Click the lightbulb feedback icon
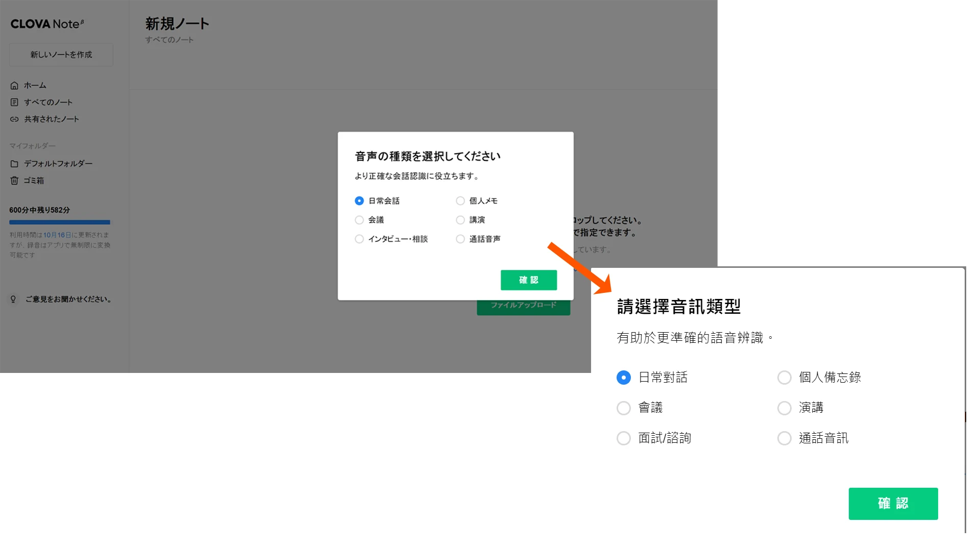 [x=13, y=299]
